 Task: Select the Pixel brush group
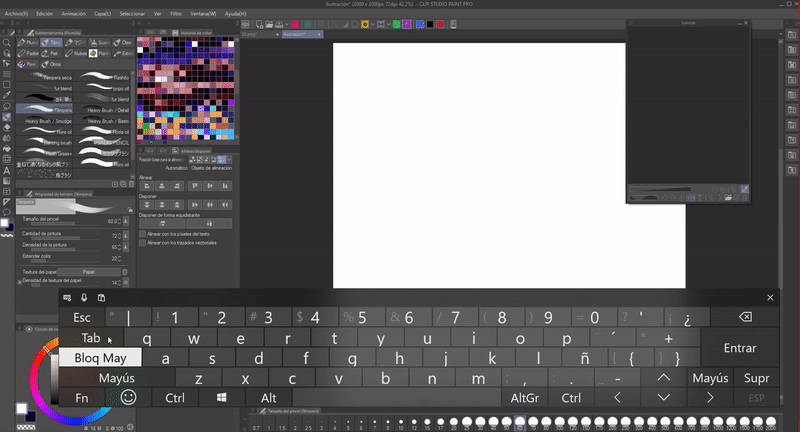(x=27, y=64)
